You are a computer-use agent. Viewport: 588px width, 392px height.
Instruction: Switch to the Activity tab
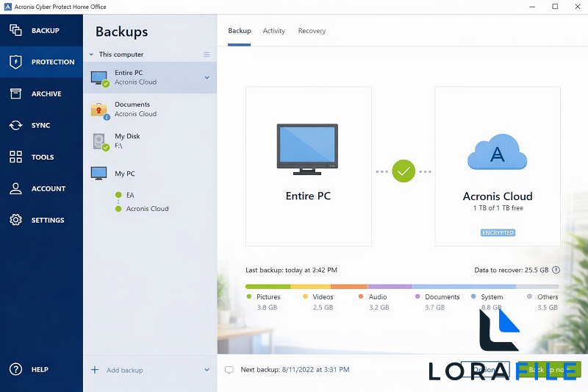pyautogui.click(x=273, y=31)
